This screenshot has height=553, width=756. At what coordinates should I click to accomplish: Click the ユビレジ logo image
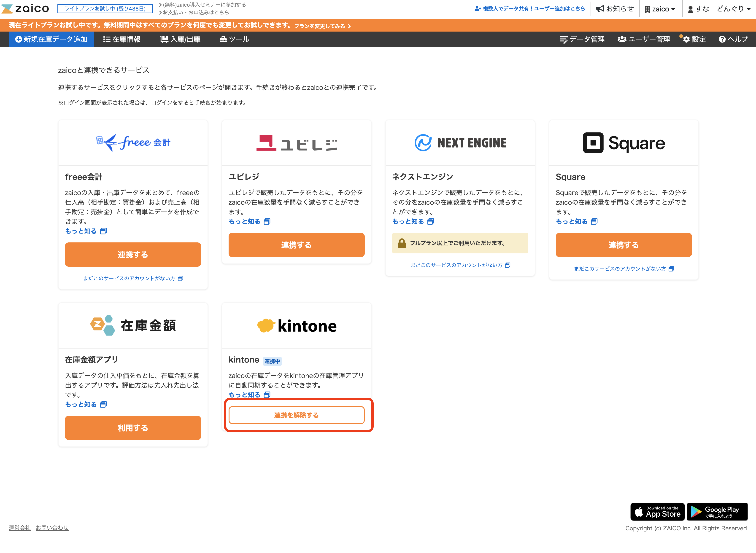[x=297, y=143]
